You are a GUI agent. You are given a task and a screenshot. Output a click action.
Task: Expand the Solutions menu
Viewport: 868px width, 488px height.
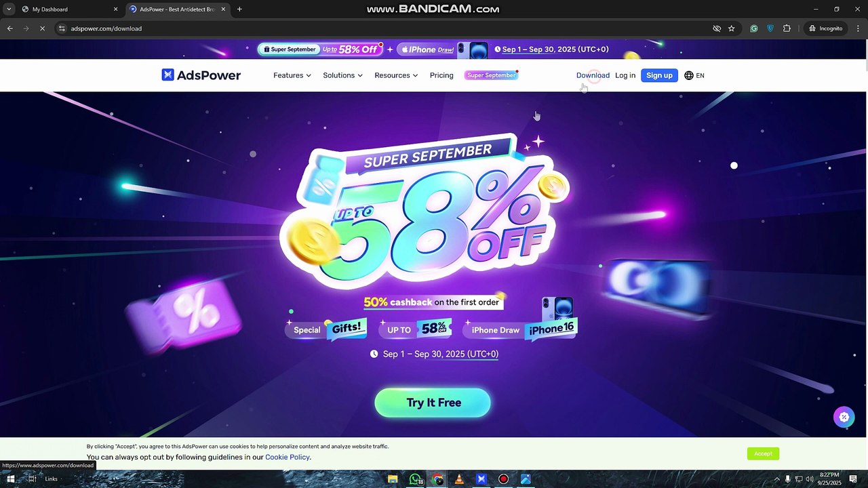pos(342,75)
